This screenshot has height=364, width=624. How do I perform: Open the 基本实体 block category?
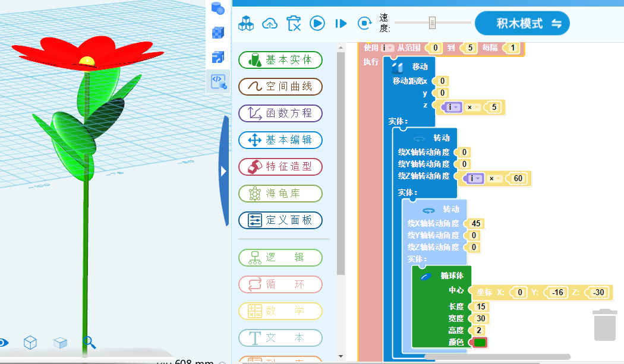tap(280, 60)
